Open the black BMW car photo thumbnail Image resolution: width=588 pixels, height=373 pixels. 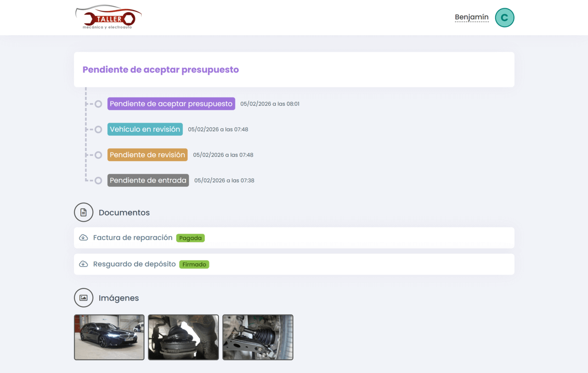[x=109, y=337]
